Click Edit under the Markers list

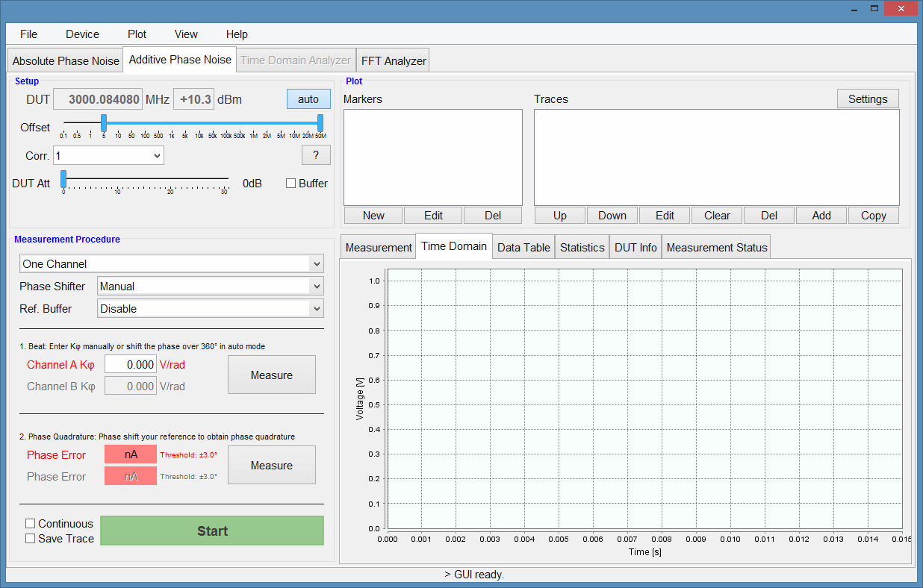pyautogui.click(x=433, y=216)
